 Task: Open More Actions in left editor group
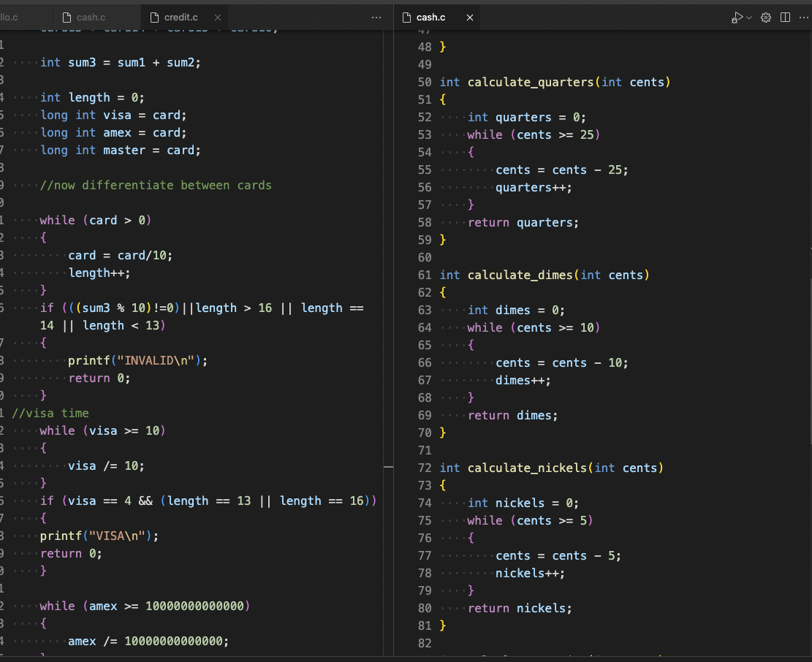tap(376, 18)
